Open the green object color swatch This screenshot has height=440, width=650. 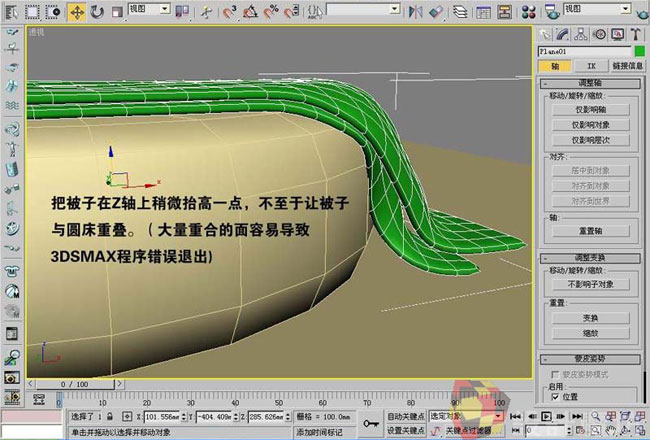pyautogui.click(x=640, y=51)
